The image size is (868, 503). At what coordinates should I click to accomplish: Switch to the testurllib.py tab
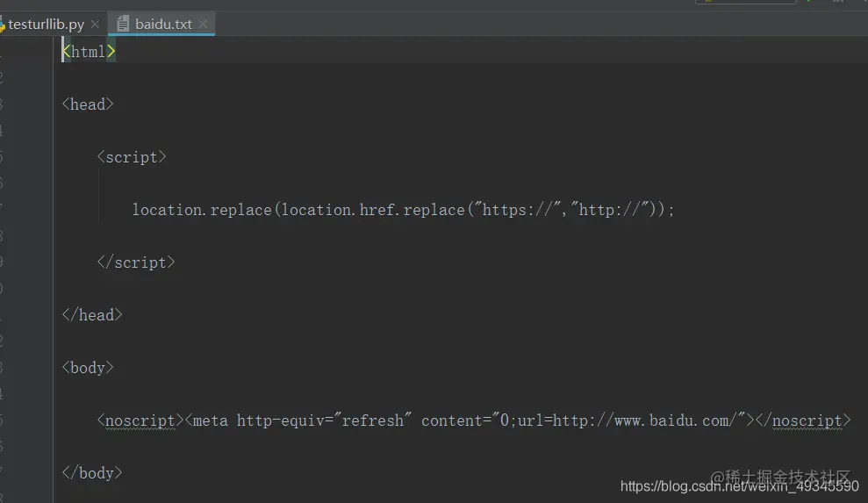point(46,25)
